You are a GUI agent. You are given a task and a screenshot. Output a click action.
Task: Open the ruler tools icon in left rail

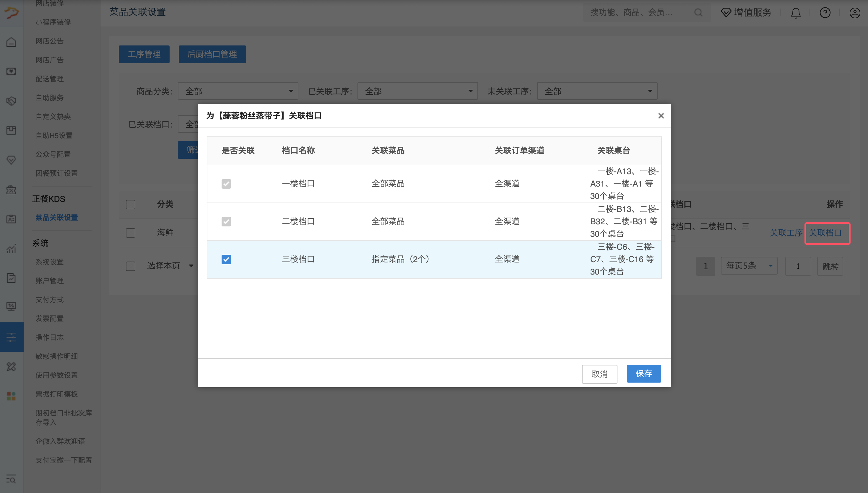point(12,367)
